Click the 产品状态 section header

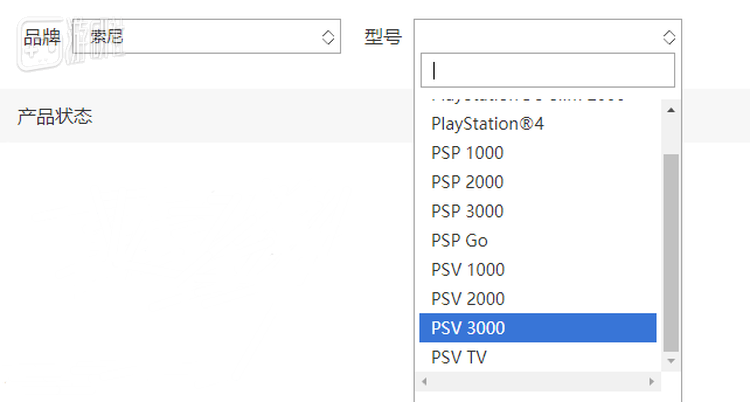[55, 116]
